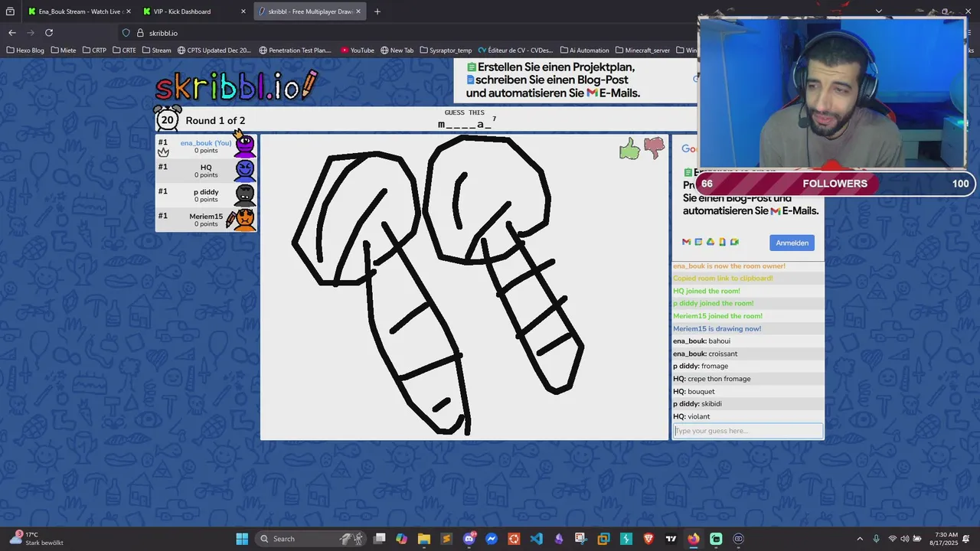The width and height of the screenshot is (980, 551).
Task: Open Penetration Test Plan bookmark
Action: click(296, 51)
